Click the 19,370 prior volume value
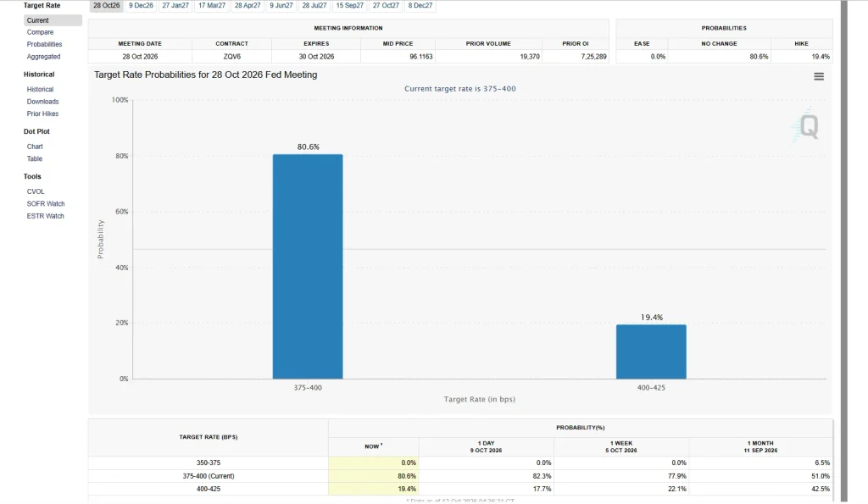This screenshot has width=868, height=504. [530, 57]
